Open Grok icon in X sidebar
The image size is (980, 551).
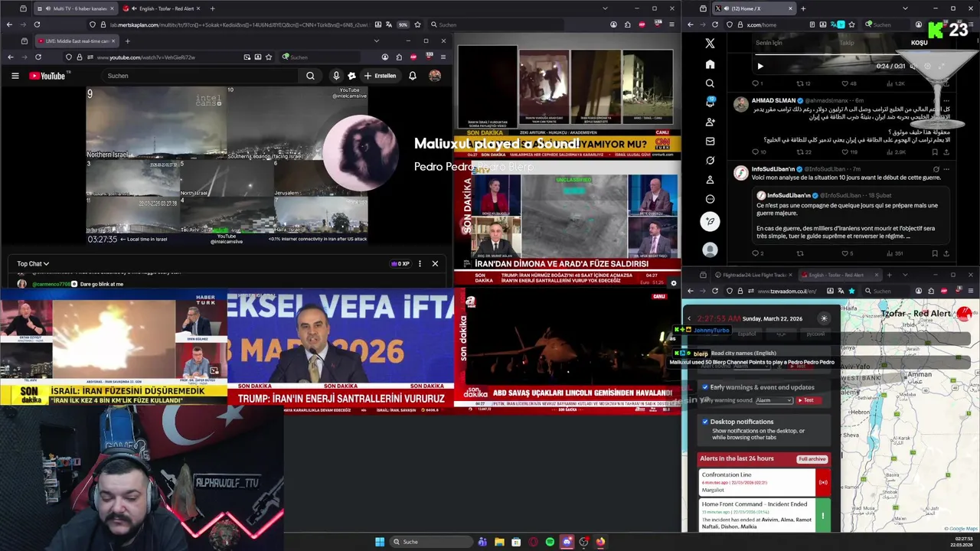coord(710,161)
